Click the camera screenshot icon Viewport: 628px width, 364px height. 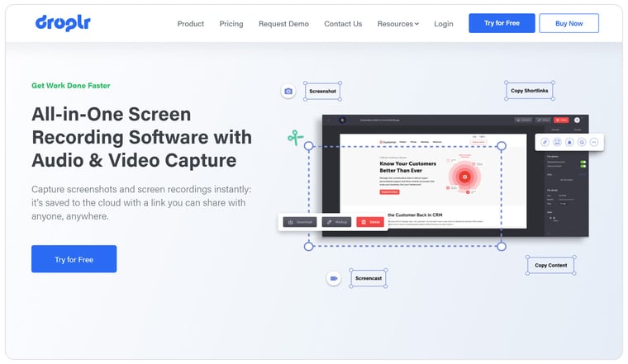[x=288, y=92]
